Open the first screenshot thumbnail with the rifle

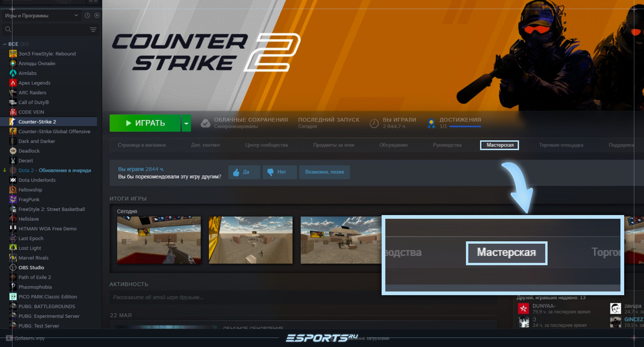pyautogui.click(x=159, y=240)
